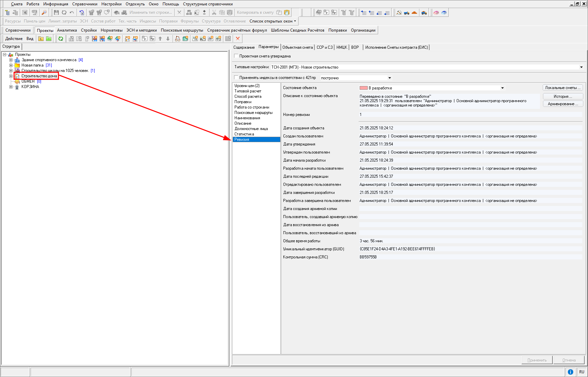Open the 'Справочники' menu in menu bar
Screen dimensions: 588x377
[x=85, y=4]
